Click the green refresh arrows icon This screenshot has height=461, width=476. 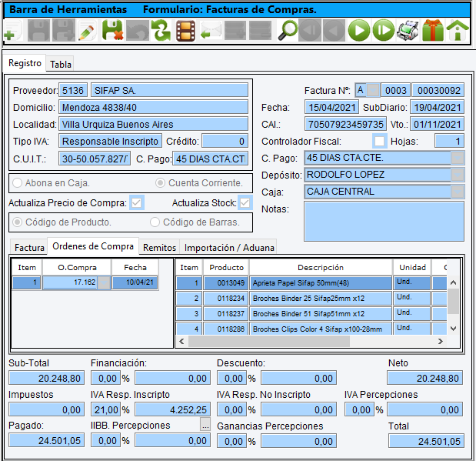pos(161,30)
